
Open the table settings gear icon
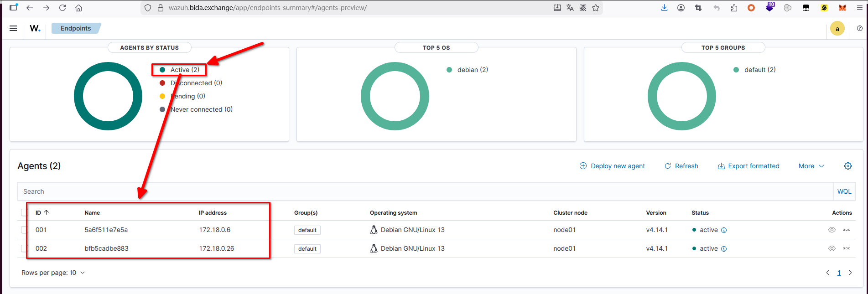tap(847, 166)
